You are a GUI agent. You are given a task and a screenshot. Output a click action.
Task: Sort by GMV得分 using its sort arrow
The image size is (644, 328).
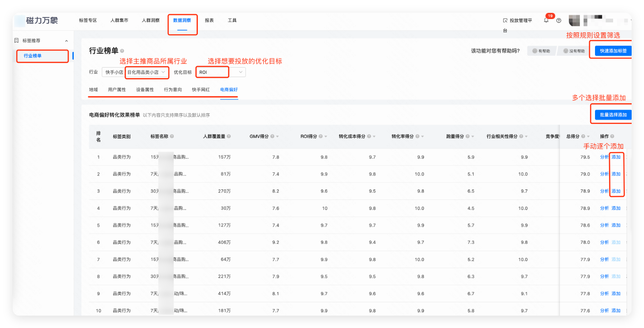tap(277, 137)
